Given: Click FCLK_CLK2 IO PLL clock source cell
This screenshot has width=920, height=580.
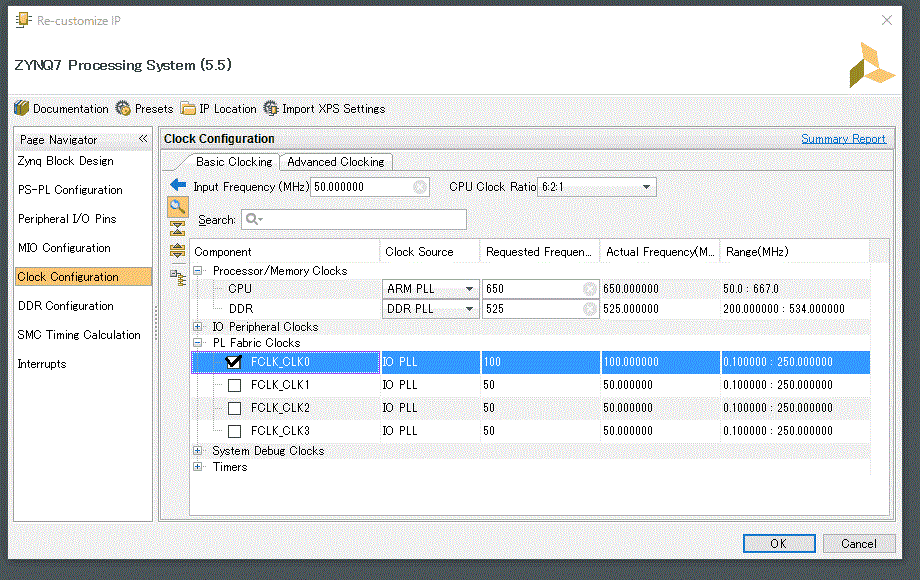Looking at the screenshot, I should 430,408.
